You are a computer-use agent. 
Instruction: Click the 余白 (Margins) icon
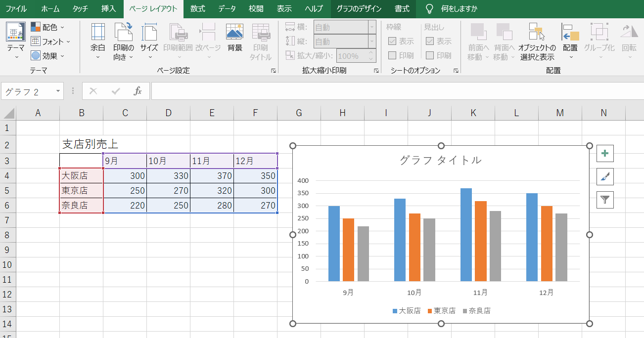pos(98,32)
